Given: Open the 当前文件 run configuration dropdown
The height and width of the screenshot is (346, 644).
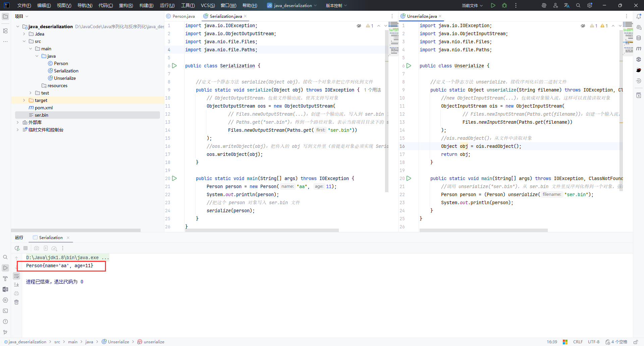Looking at the screenshot, I should coord(472,5).
